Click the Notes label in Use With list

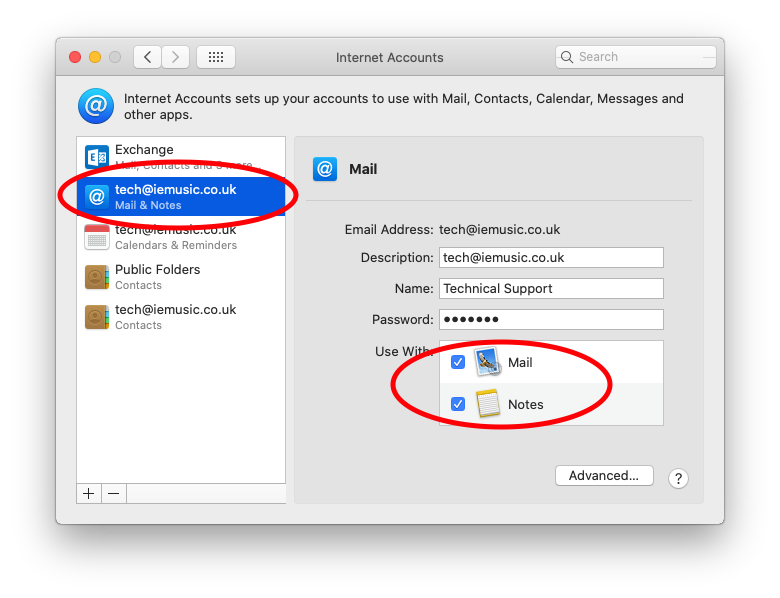pos(525,404)
